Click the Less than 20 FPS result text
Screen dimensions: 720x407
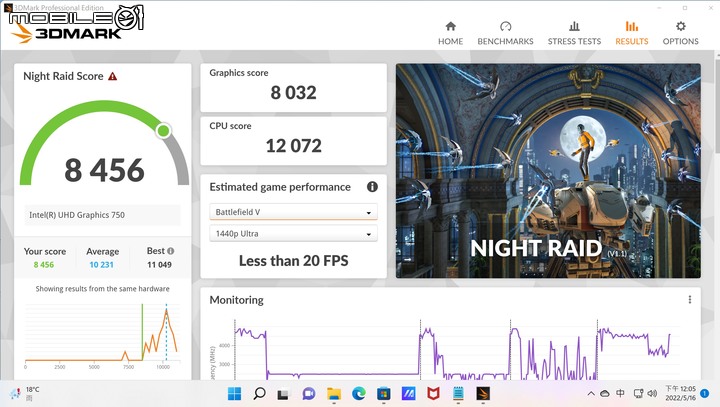[x=293, y=260]
